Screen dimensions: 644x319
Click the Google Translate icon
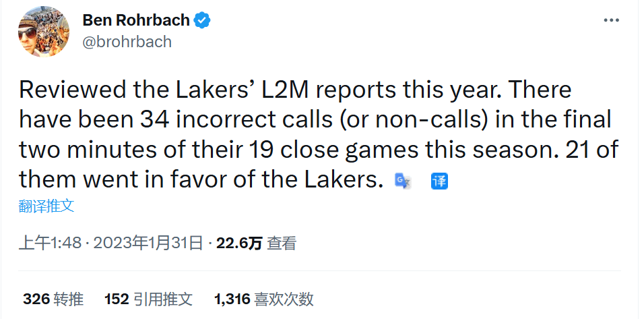coord(403,181)
